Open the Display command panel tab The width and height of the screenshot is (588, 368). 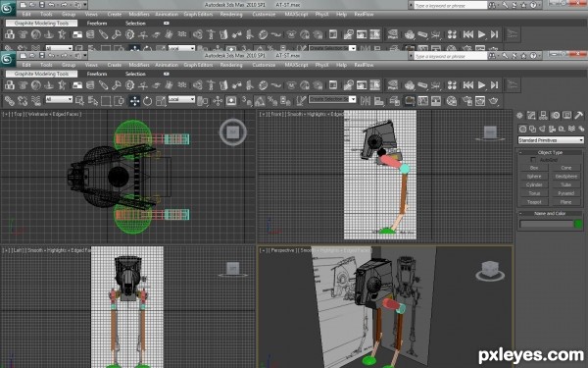click(567, 115)
